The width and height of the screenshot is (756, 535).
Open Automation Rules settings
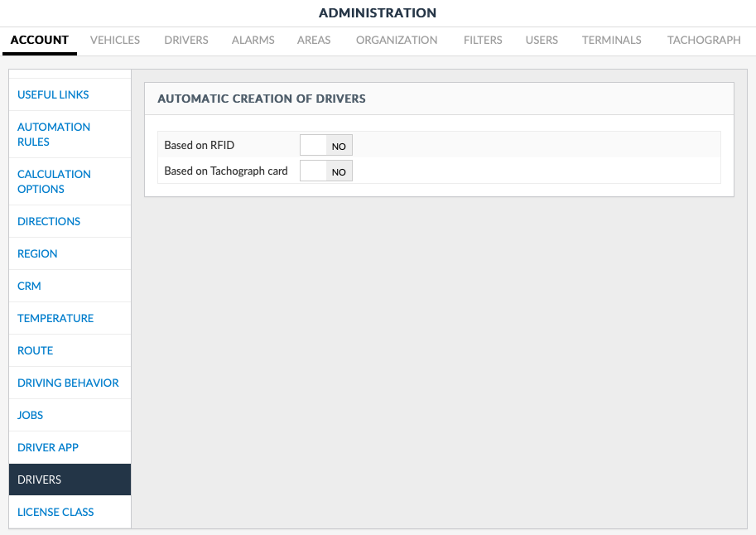click(54, 134)
